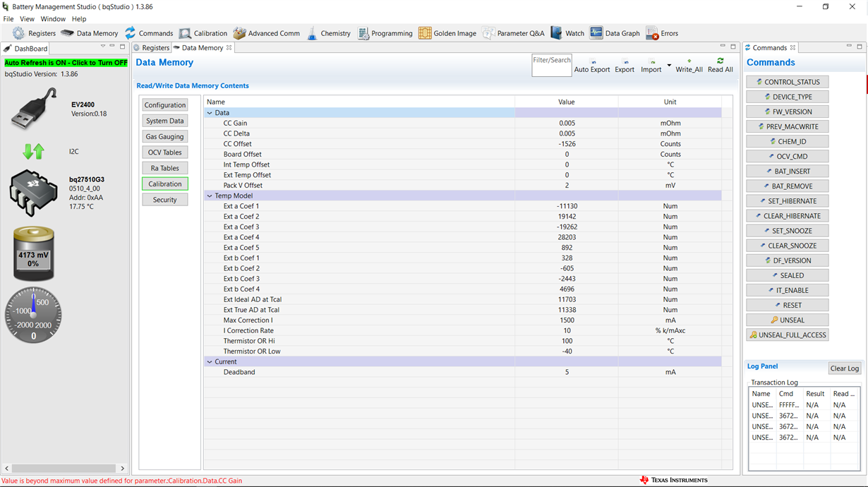Click the battery voltage gauge icon
This screenshot has height=487, width=868.
(x=33, y=253)
